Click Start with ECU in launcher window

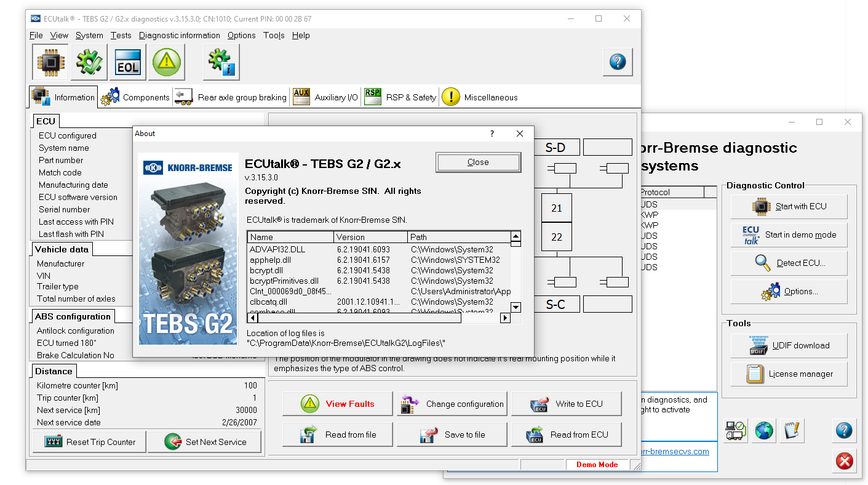(789, 206)
